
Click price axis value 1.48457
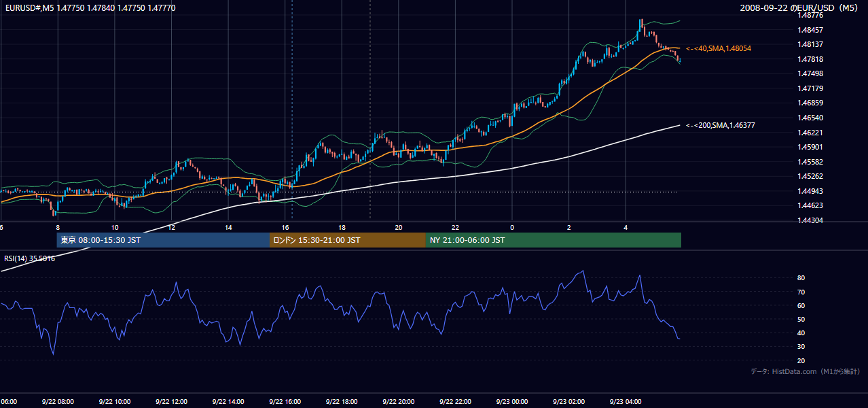click(811, 30)
